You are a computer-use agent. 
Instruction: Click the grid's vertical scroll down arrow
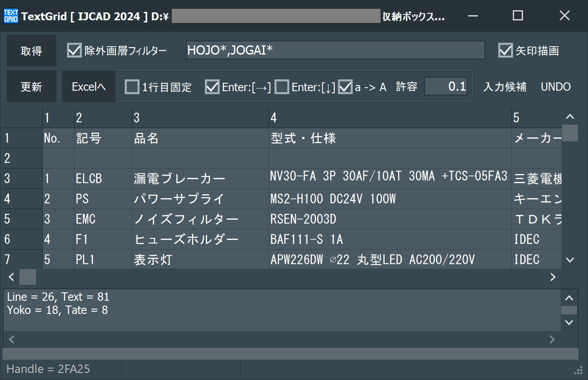pyautogui.click(x=570, y=260)
